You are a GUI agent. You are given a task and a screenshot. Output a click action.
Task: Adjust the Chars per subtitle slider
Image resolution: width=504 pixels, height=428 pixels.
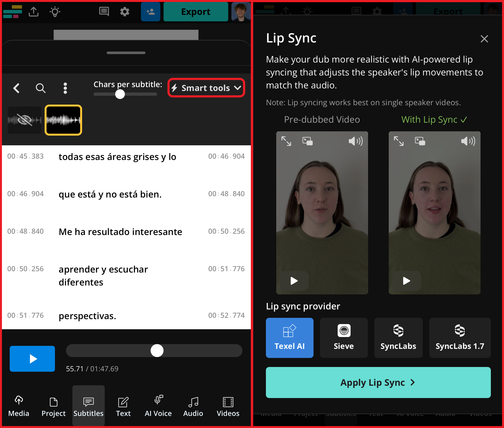[120, 94]
